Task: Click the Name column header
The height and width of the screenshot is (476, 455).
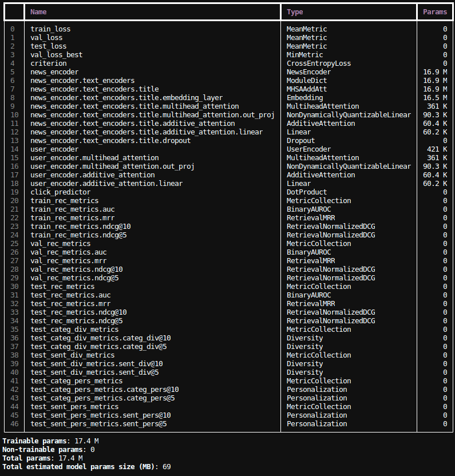Action: pos(39,12)
